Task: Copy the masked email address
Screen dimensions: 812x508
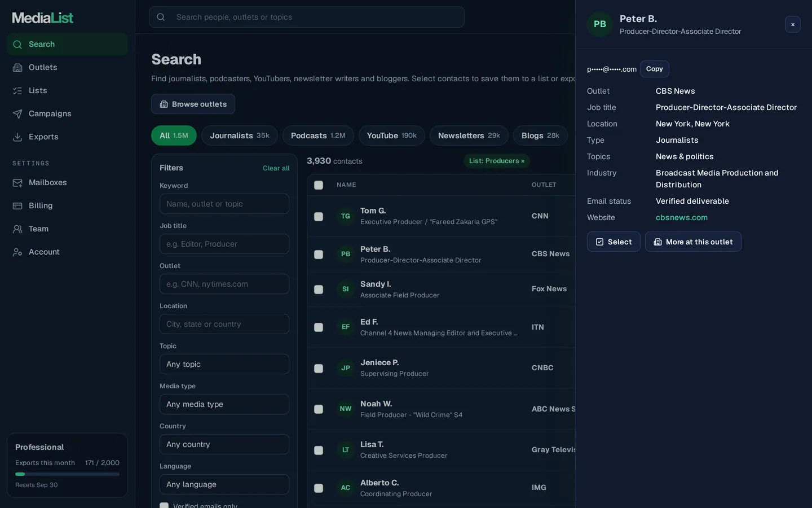Action: 654,69
